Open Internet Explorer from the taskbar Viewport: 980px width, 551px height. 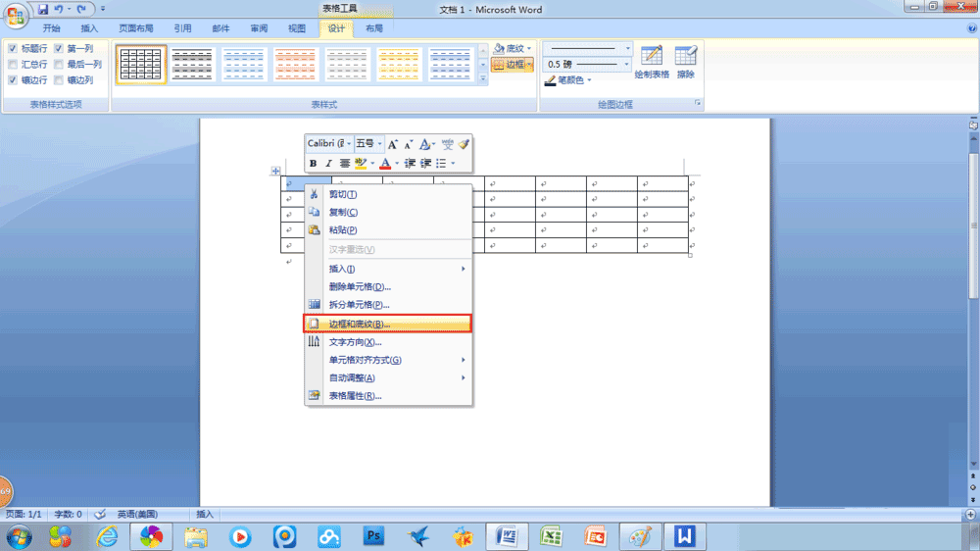(x=107, y=536)
